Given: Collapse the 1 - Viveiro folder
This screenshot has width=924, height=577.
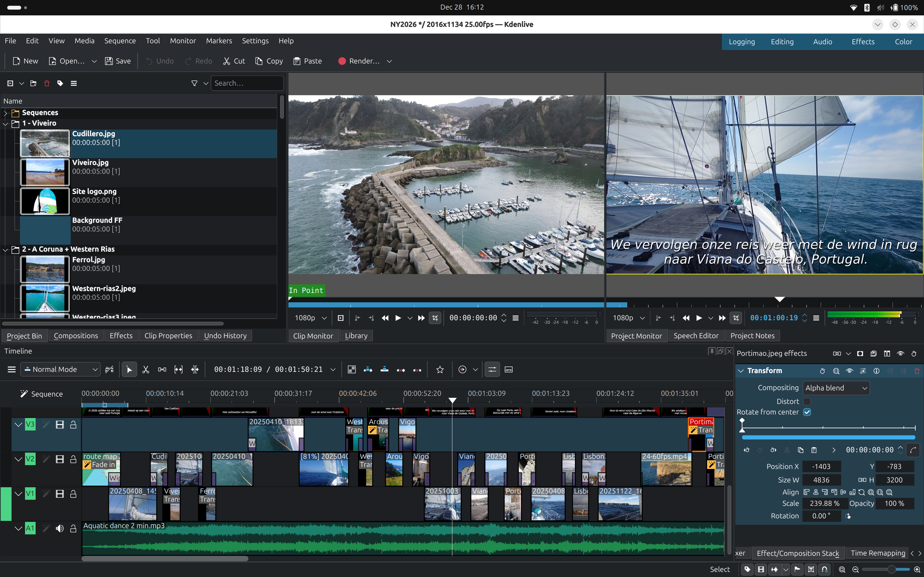Looking at the screenshot, I should coord(5,124).
